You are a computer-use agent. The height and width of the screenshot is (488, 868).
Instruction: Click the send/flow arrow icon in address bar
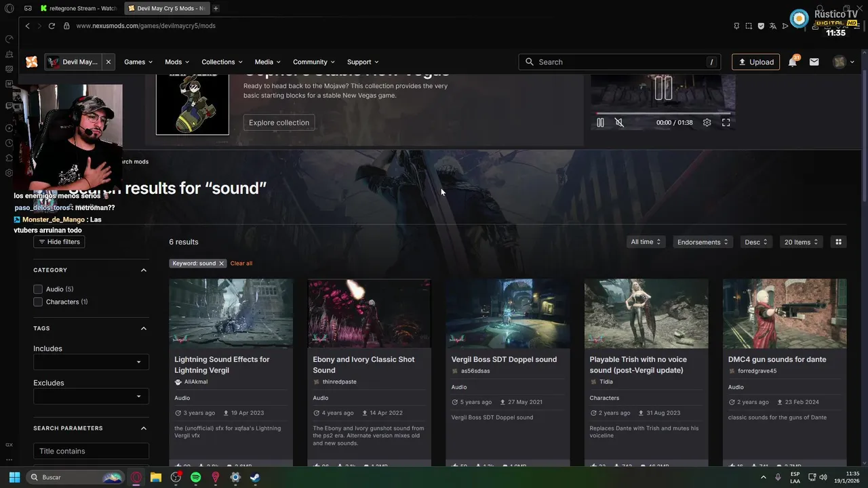pyautogui.click(x=785, y=26)
